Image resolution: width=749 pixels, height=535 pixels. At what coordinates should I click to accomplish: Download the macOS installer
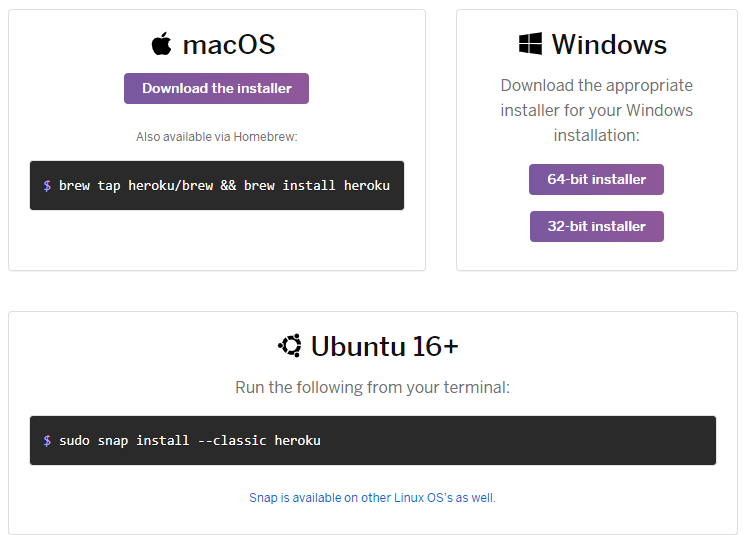click(216, 88)
